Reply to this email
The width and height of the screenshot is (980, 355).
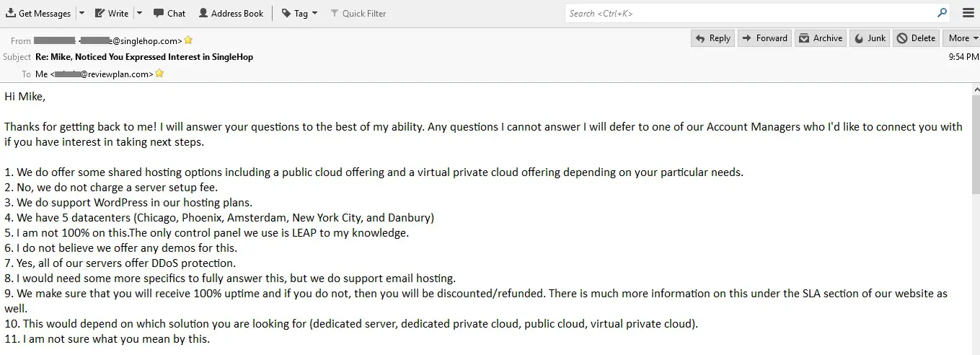point(712,38)
